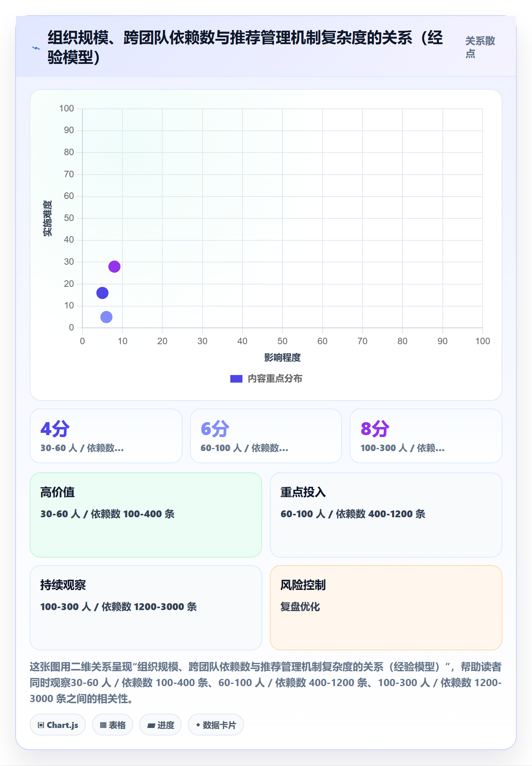Click the table grid icon in 表格 tag
532x766 pixels.
point(103,725)
